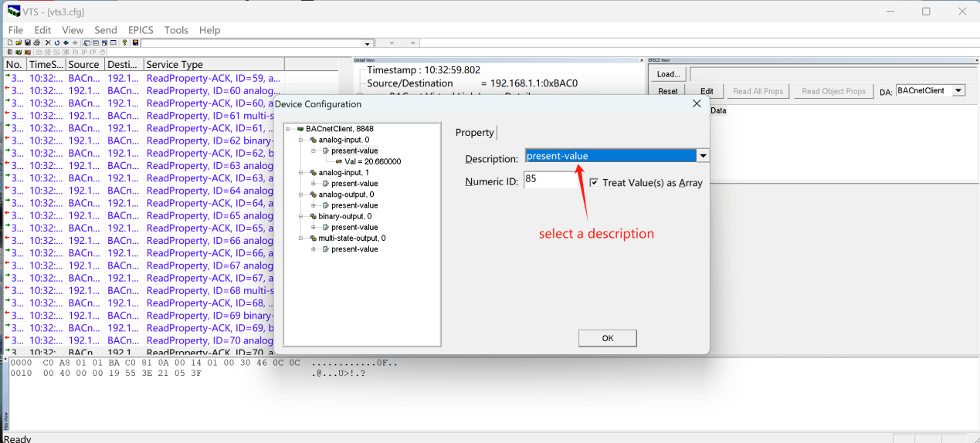Click the black X delete toolbar icon
This screenshot has height=443, width=980.
click(x=48, y=42)
